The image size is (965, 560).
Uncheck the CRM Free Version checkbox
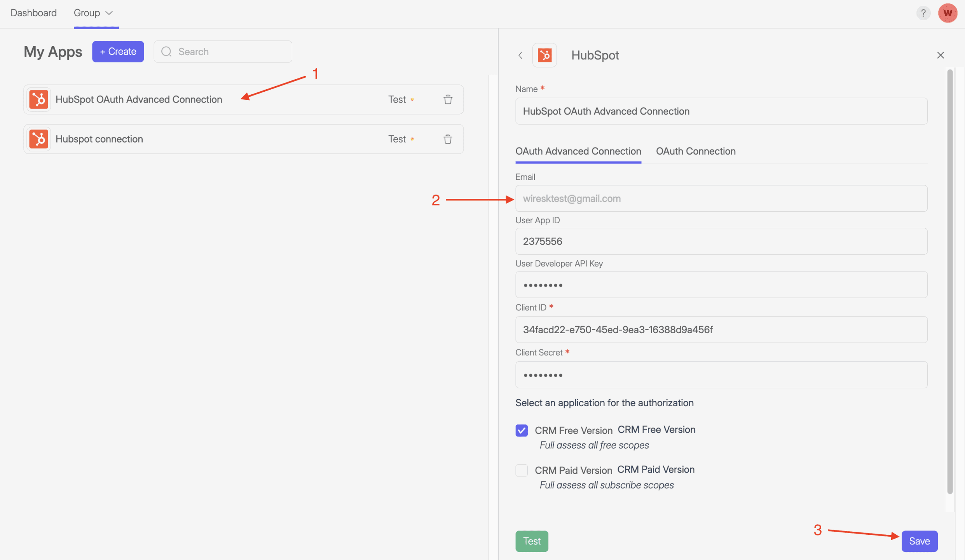click(522, 430)
